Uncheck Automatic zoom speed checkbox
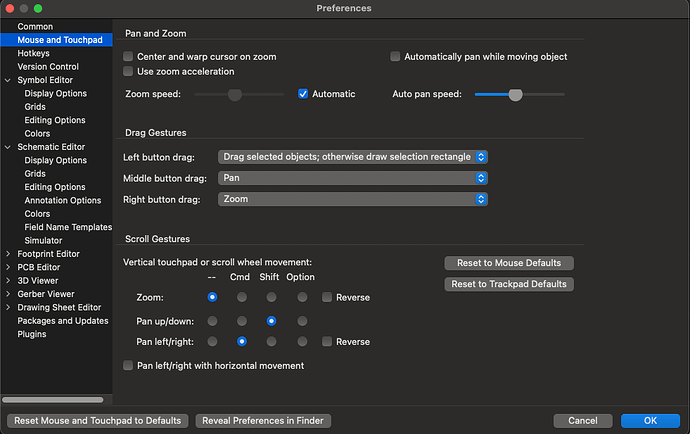 point(303,94)
